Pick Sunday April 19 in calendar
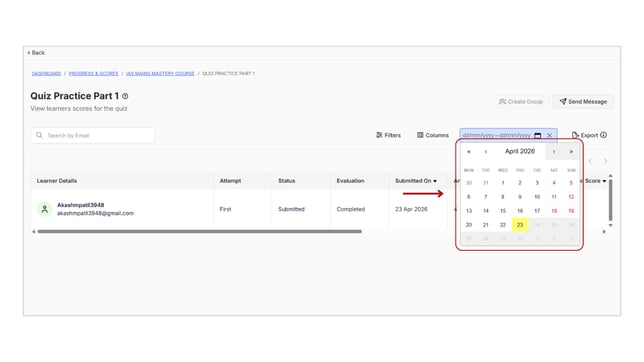Screen dimensions: 644x362 571,211
